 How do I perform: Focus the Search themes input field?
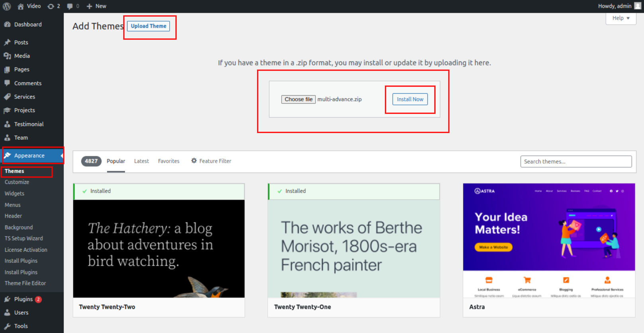click(575, 162)
